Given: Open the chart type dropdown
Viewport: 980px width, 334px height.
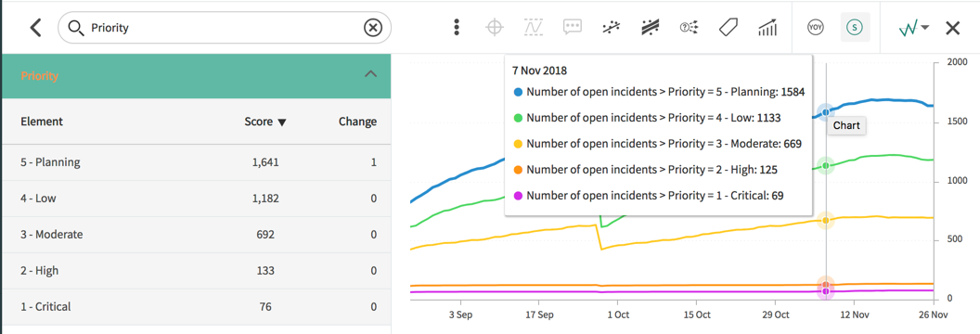Looking at the screenshot, I should coord(914,28).
